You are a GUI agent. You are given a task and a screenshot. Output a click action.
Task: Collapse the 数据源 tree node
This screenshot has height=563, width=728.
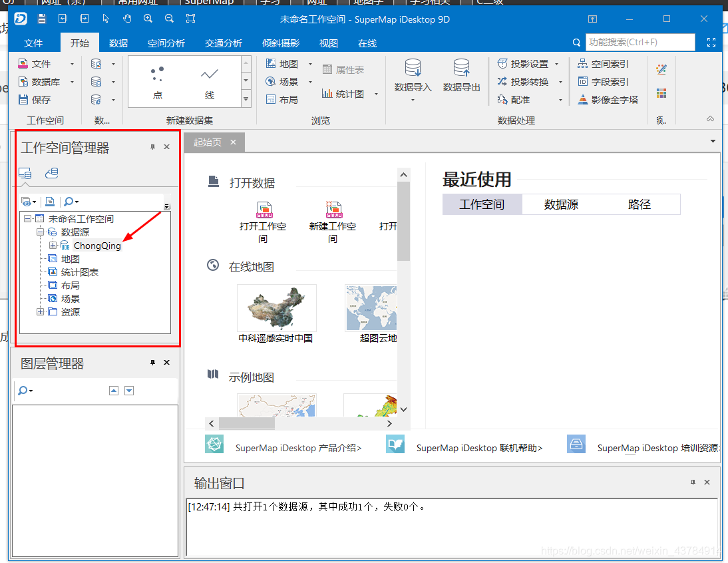coord(41,232)
